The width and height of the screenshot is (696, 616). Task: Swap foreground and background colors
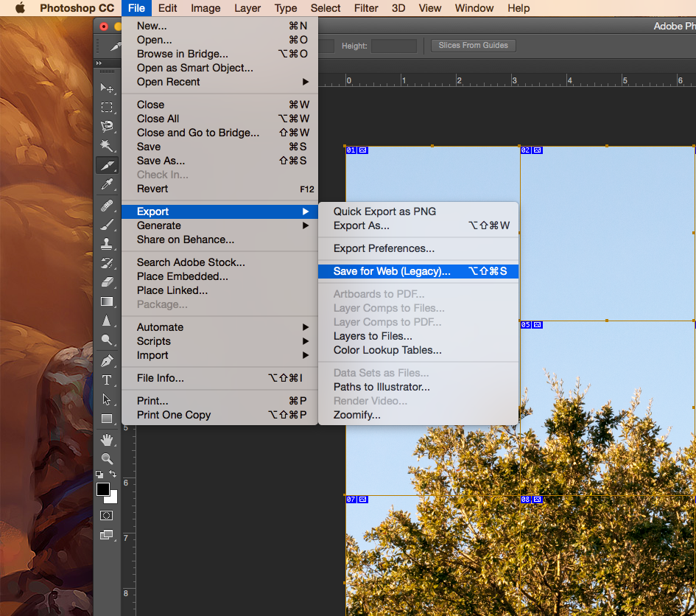click(113, 474)
